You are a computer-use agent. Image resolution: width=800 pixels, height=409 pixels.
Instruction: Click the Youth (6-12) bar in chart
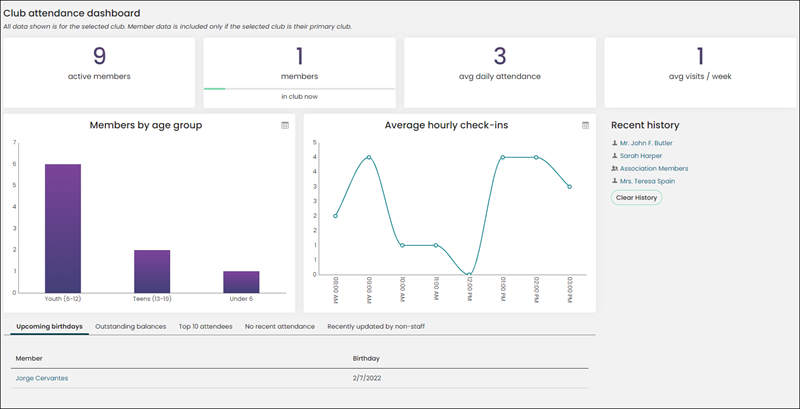pos(63,228)
